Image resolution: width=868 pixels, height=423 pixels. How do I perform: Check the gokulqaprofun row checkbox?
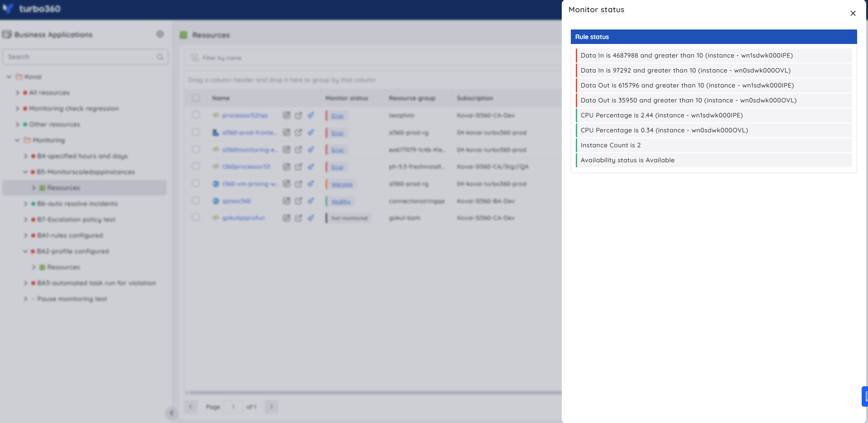196,217
